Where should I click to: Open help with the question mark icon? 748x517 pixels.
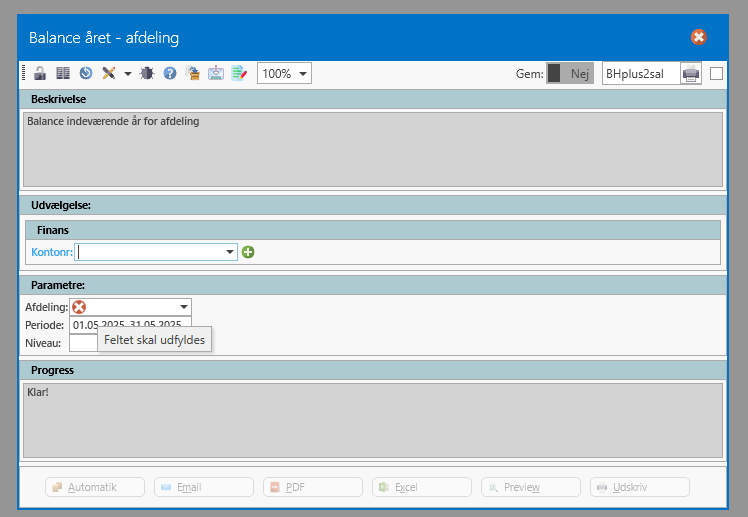[x=170, y=73]
